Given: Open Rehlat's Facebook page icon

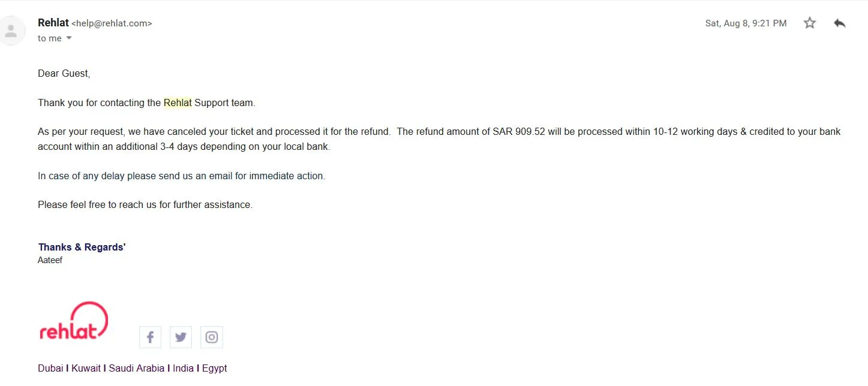Looking at the screenshot, I should coord(150,337).
